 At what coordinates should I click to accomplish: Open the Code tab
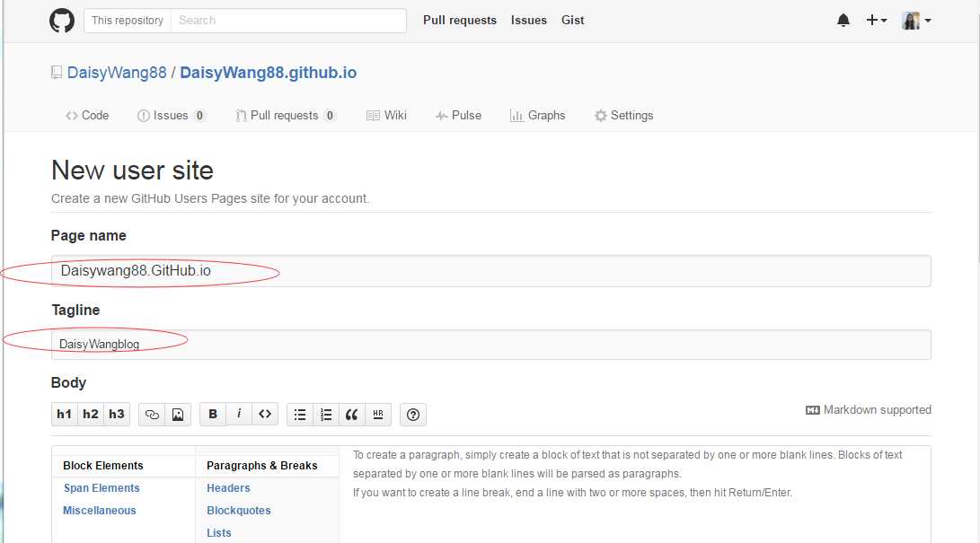pyautogui.click(x=87, y=116)
